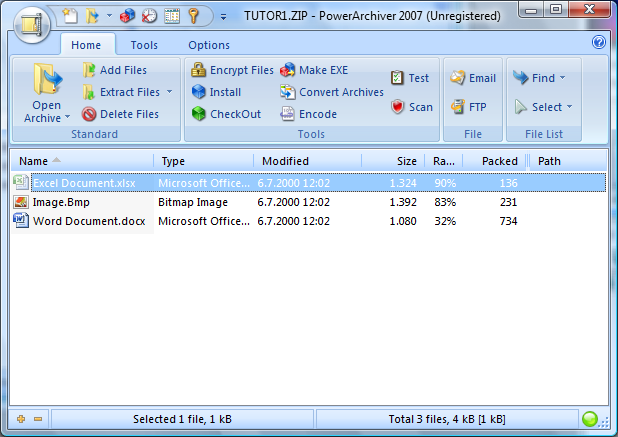
Task: Click the Total 3 files status text
Action: click(447, 419)
